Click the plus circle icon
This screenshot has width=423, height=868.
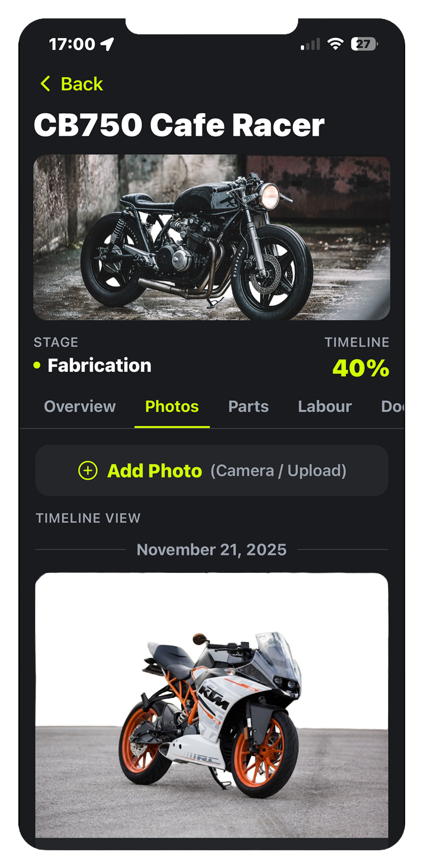pos(88,471)
